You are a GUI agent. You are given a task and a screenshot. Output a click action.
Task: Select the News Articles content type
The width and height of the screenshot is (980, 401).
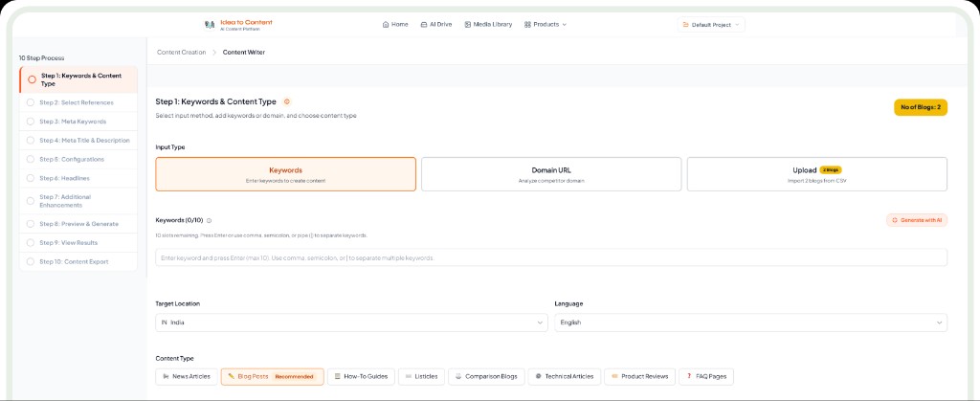tap(187, 377)
